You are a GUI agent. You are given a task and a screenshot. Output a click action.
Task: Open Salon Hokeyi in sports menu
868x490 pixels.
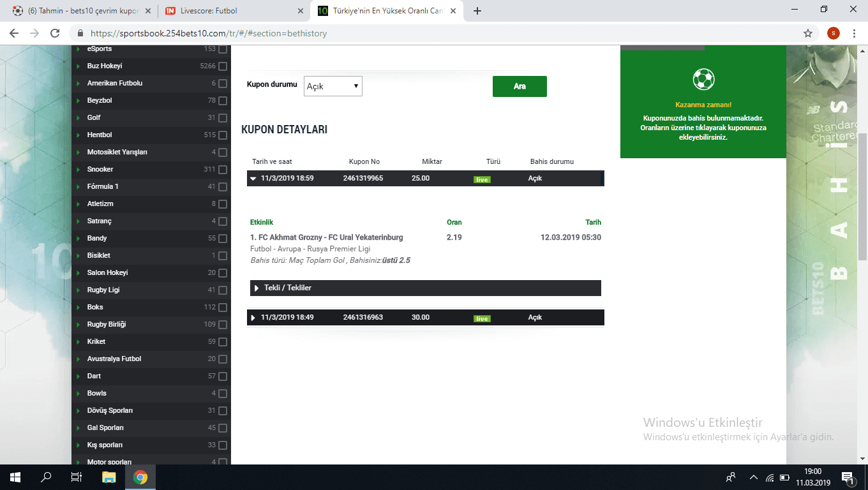coord(108,272)
